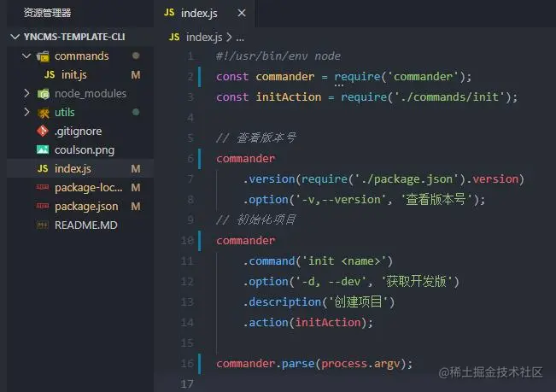This screenshot has width=556, height=392.
Task: Collapse the YNCMS-TEMPLATE-CLI root folder chevron
Action: 15,37
